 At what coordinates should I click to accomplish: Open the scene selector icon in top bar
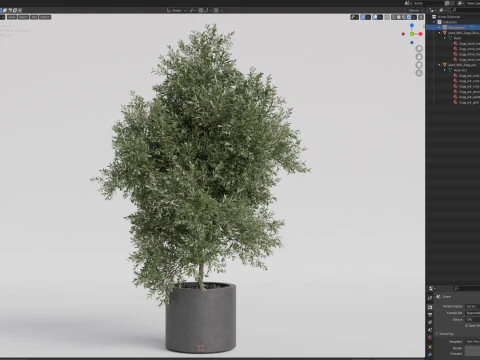[408, 3]
